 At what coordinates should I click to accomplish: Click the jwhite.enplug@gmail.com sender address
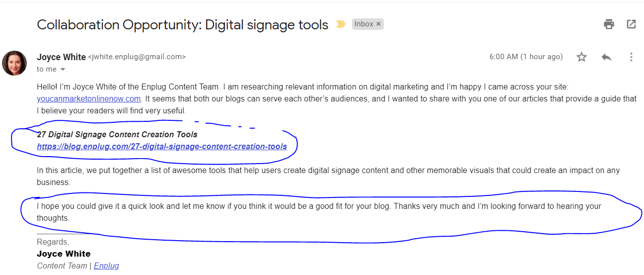tap(137, 57)
